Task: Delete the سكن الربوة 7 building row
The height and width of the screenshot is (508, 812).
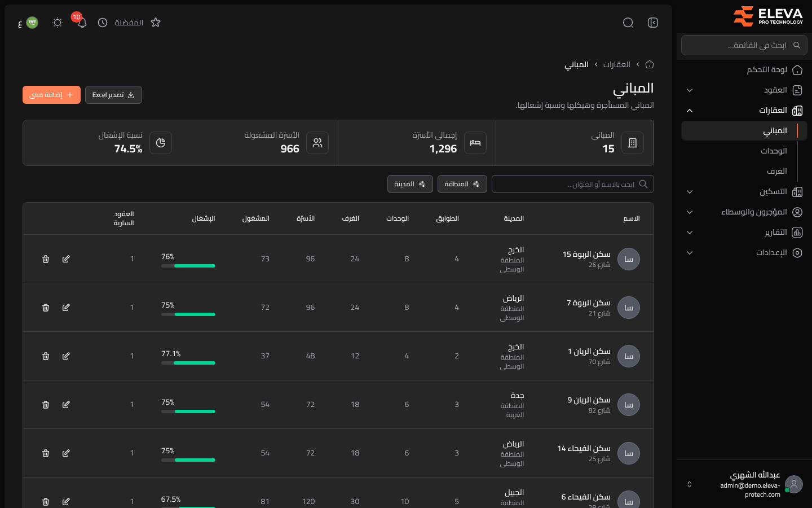Action: coord(46,308)
